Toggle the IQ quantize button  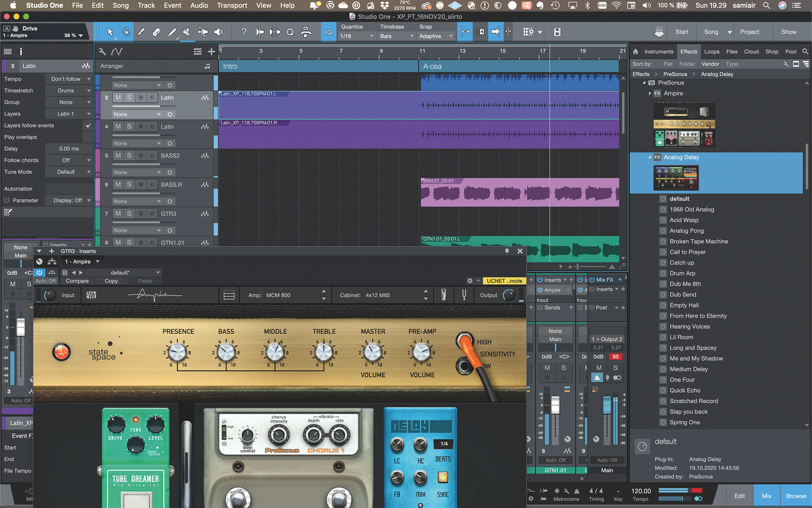[328, 32]
